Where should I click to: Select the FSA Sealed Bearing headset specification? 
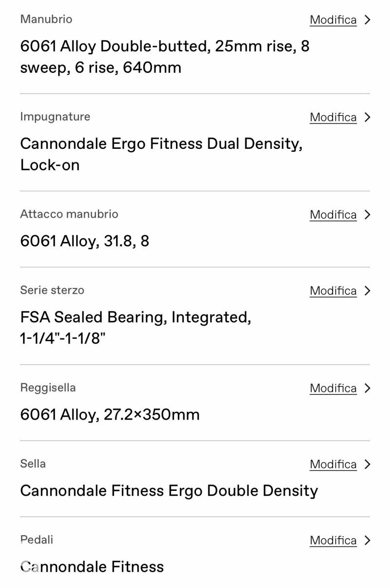pos(136,328)
